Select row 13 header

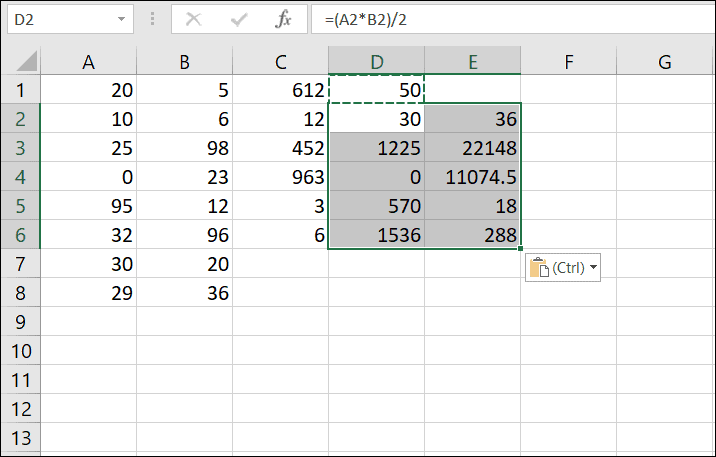click(21, 437)
